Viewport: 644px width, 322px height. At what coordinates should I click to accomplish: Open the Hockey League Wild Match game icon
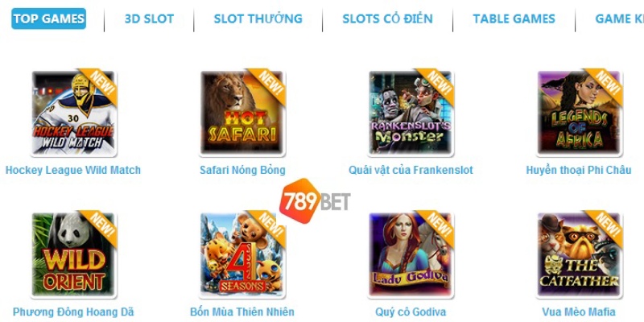coord(74,113)
